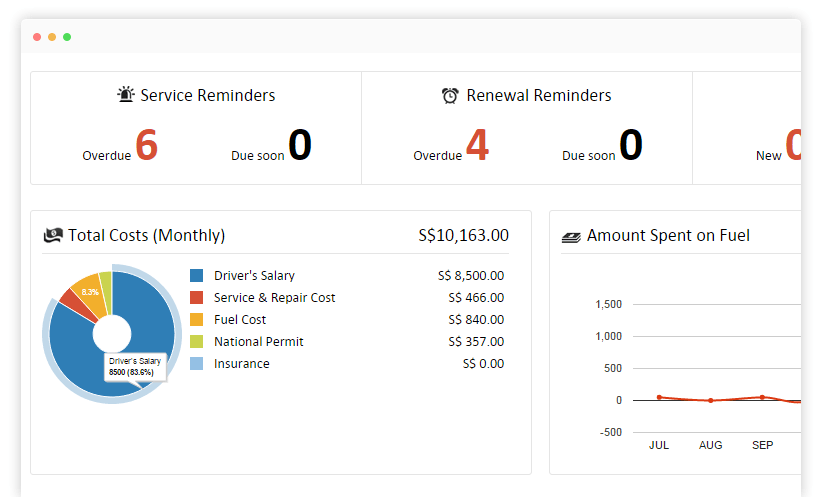Click the red window close dot
821x497 pixels.
[37, 37]
